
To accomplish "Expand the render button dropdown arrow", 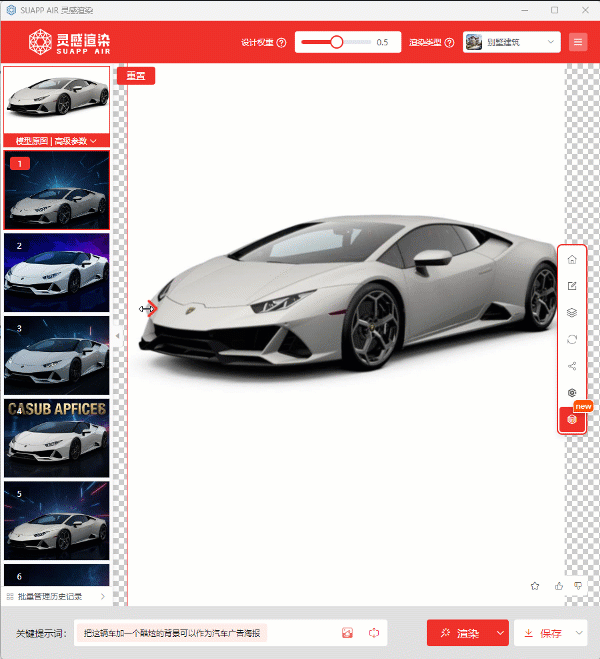I will pyautogui.click(x=501, y=633).
